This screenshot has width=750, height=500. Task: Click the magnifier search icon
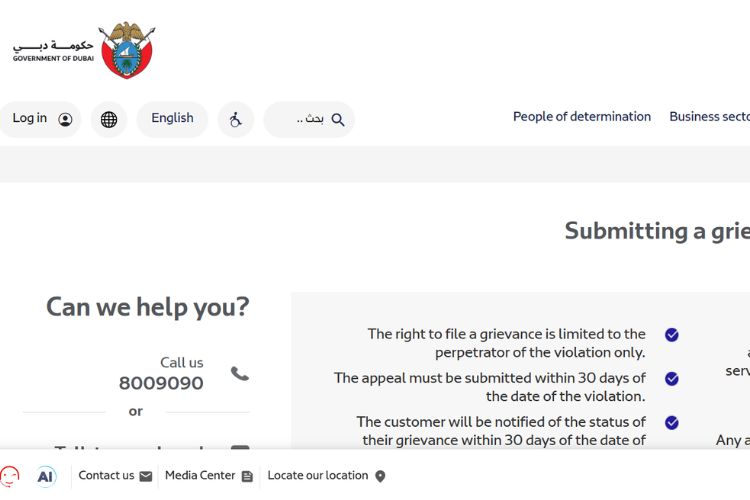338,120
